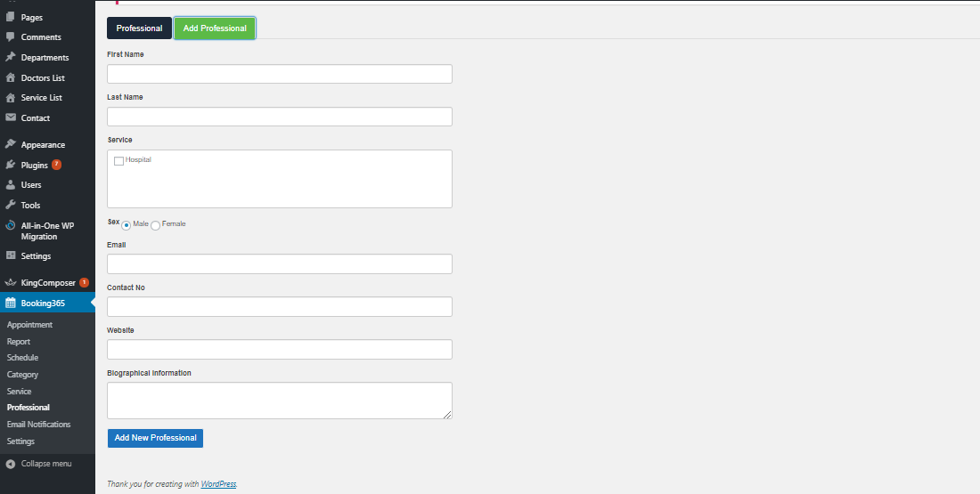Open the Add Professional tab

215,28
